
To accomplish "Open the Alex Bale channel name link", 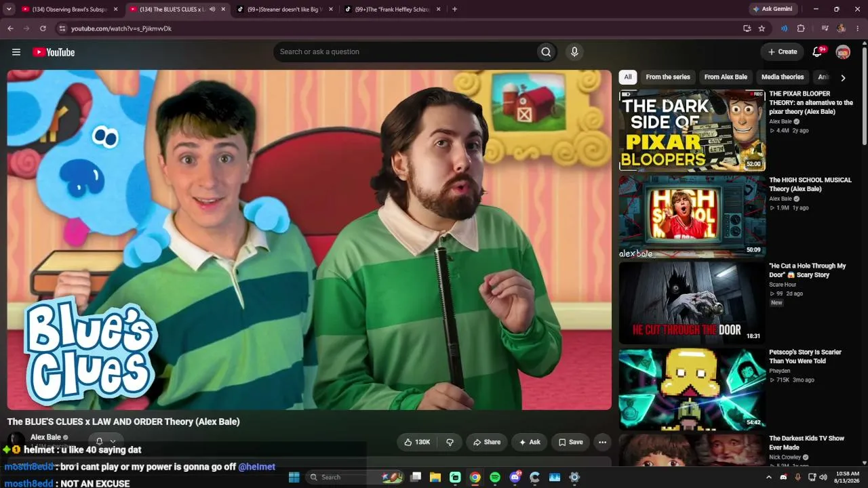I will click(x=45, y=437).
